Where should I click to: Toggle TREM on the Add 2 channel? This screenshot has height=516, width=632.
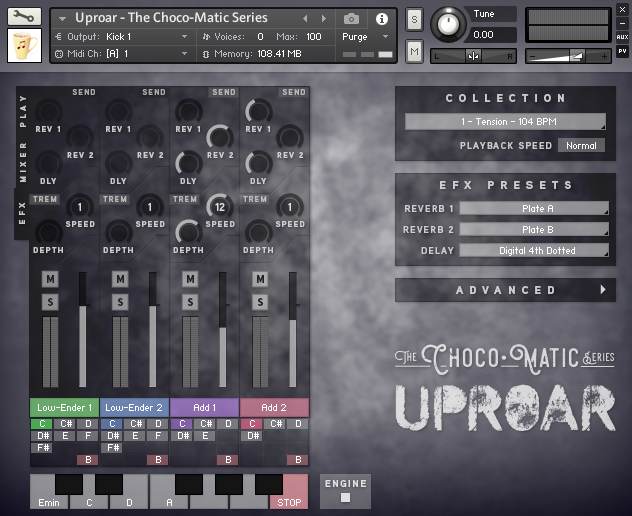(x=255, y=199)
